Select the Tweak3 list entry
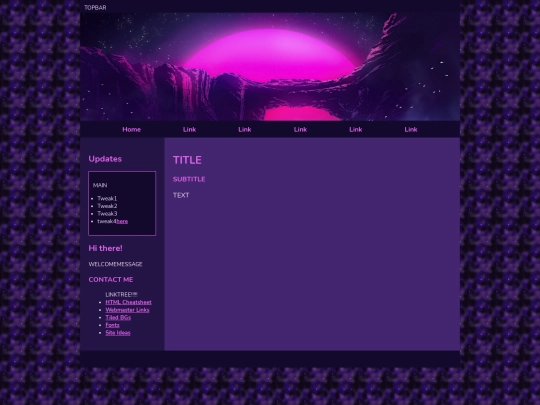This screenshot has height=405, width=540. pyautogui.click(x=107, y=214)
